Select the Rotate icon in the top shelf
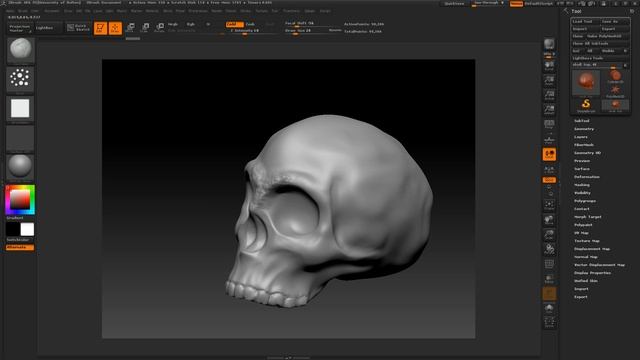Viewport: 640px width, 360px height. [160, 28]
